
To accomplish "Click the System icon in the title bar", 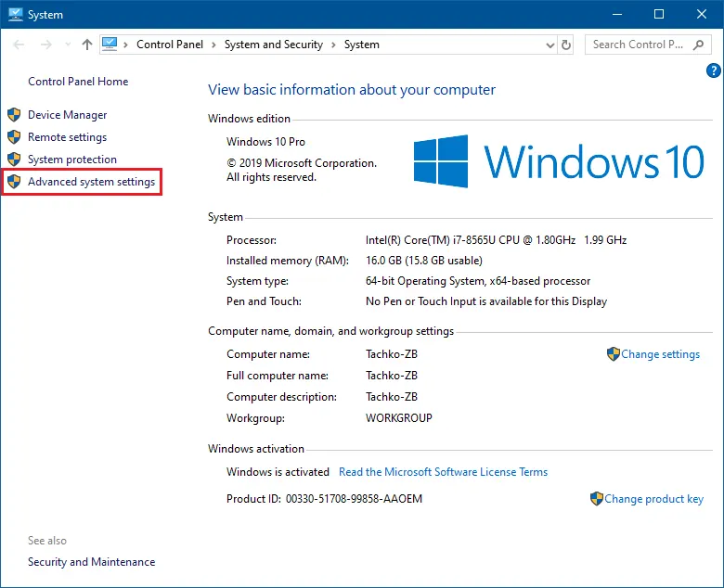I will (x=16, y=14).
